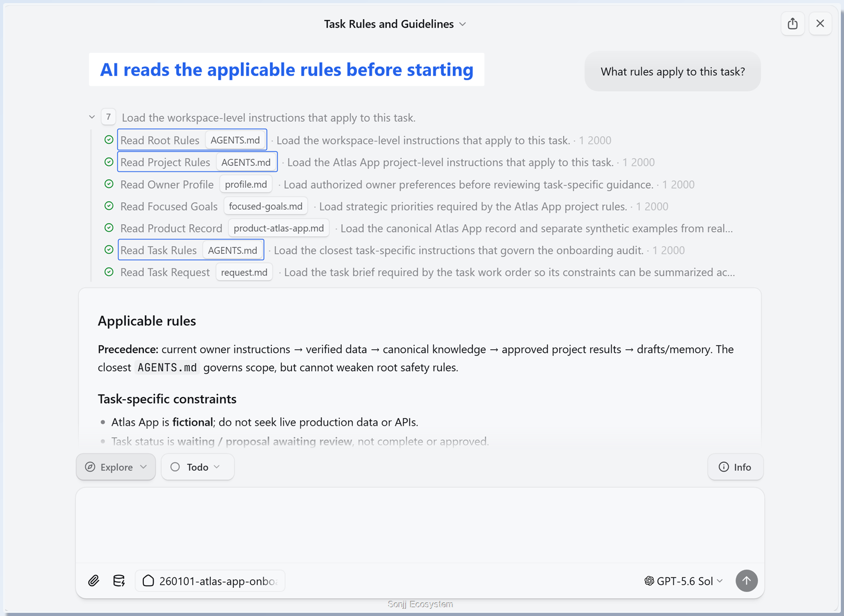Click the green check beside Read Task Request
This screenshot has height=616, width=844.
tap(109, 272)
